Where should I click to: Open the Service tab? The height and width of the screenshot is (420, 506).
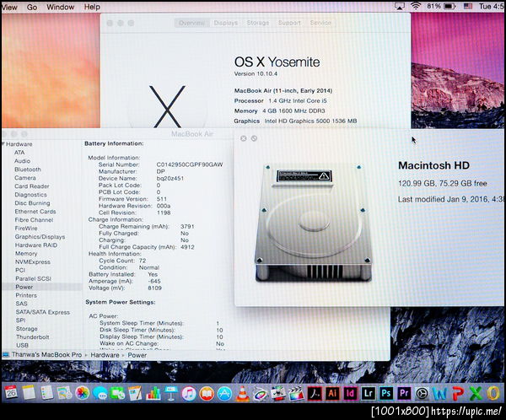click(320, 23)
